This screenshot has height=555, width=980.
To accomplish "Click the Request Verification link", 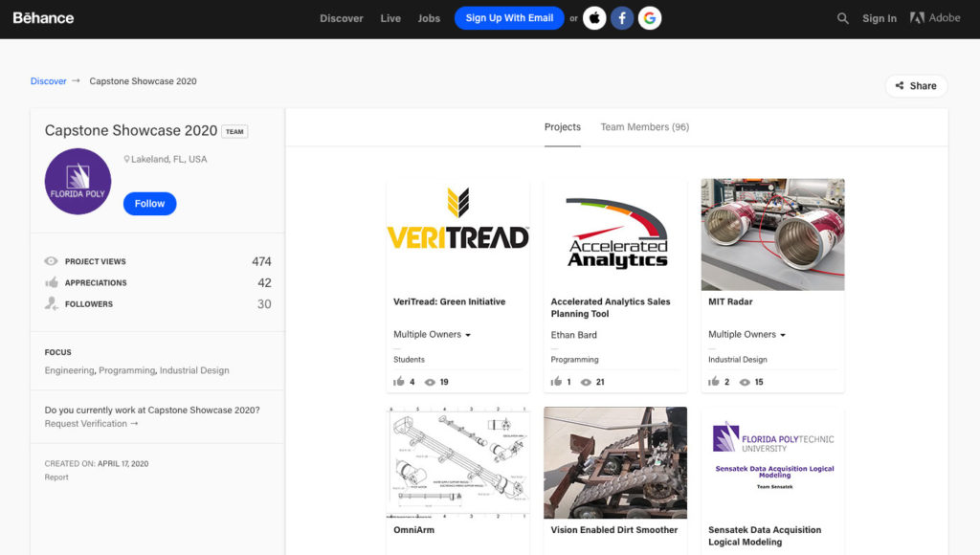I will click(x=91, y=424).
